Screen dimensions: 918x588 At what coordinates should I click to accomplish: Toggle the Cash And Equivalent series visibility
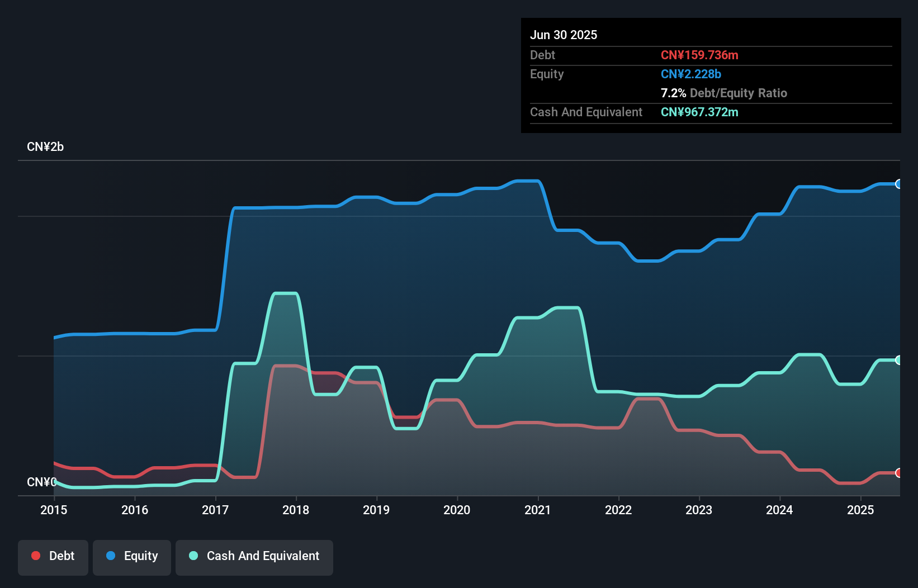coord(254,556)
